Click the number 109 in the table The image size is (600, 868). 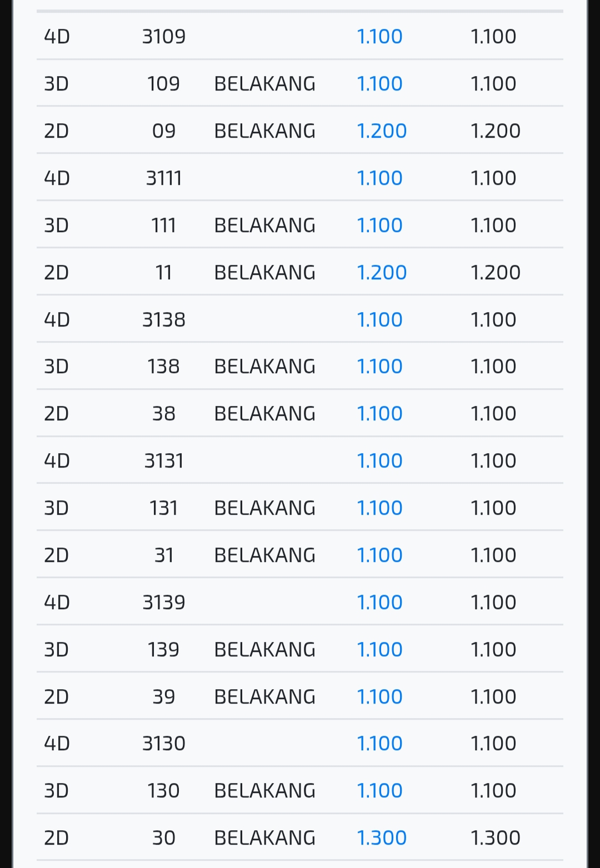pyautogui.click(x=163, y=84)
